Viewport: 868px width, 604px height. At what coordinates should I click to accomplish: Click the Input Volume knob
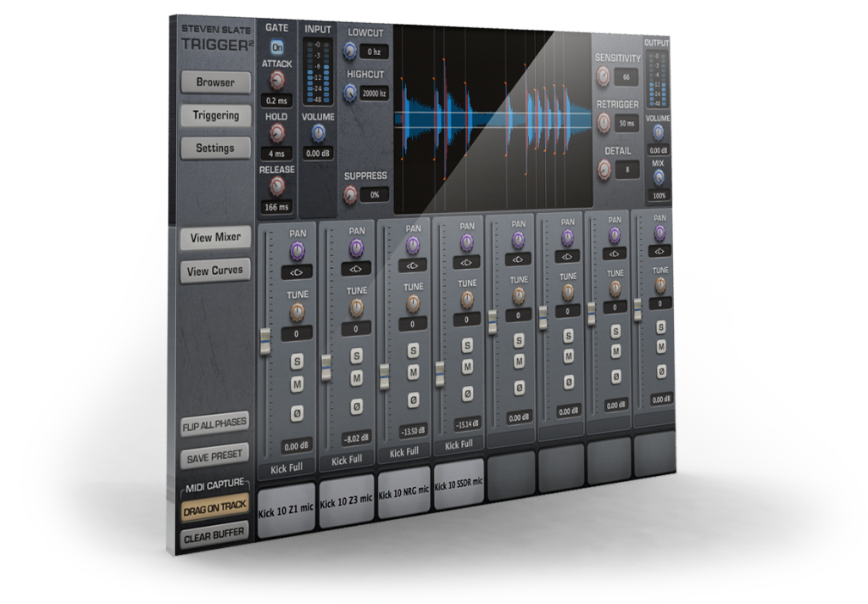[319, 132]
